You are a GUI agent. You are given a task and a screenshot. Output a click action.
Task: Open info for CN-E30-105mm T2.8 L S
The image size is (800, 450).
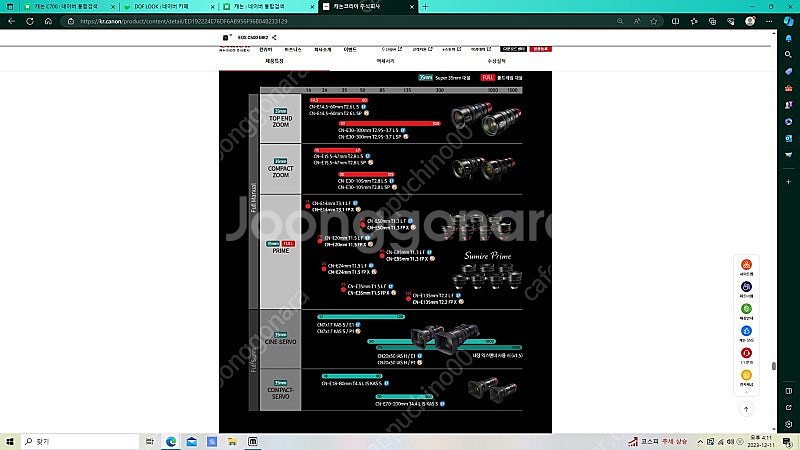pyautogui.click(x=392, y=181)
